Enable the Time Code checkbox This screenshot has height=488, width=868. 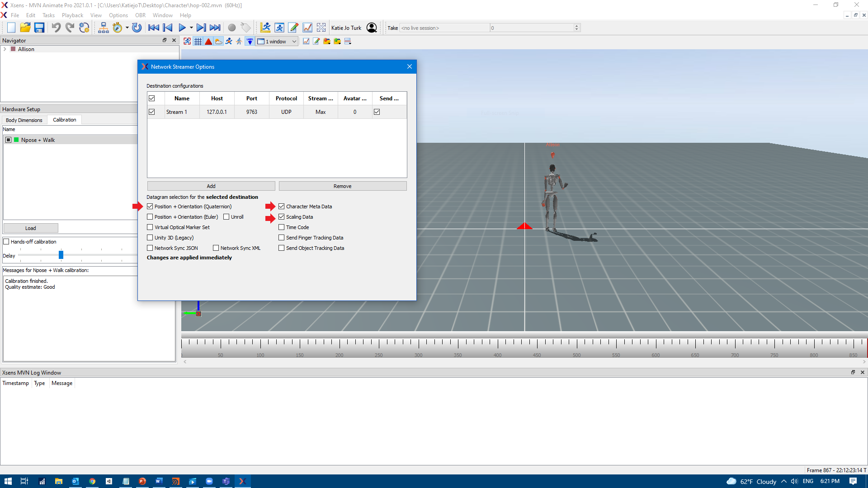pos(282,227)
